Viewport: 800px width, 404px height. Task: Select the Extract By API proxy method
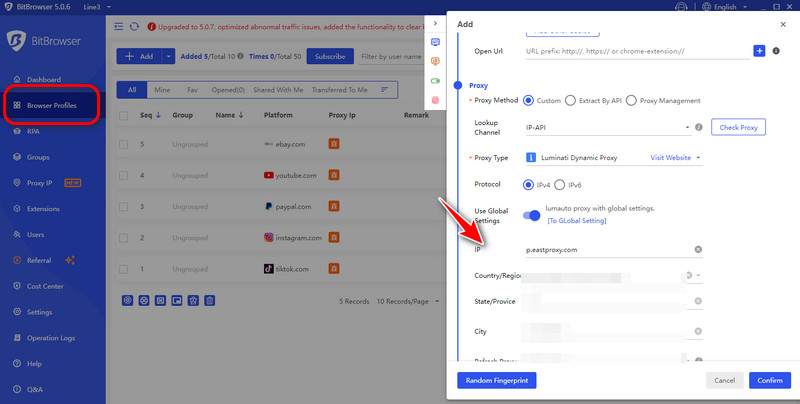570,100
